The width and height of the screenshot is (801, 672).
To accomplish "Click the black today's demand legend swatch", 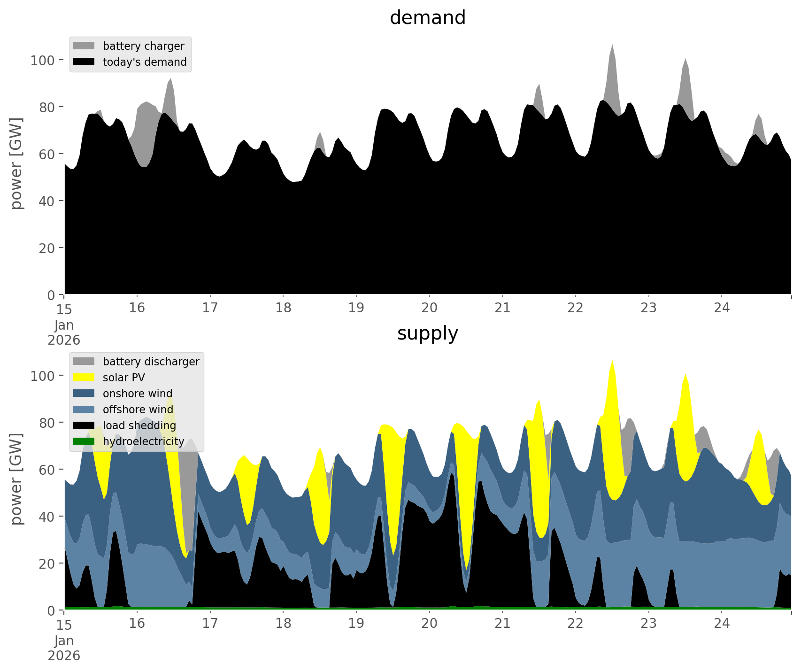I will [x=84, y=62].
